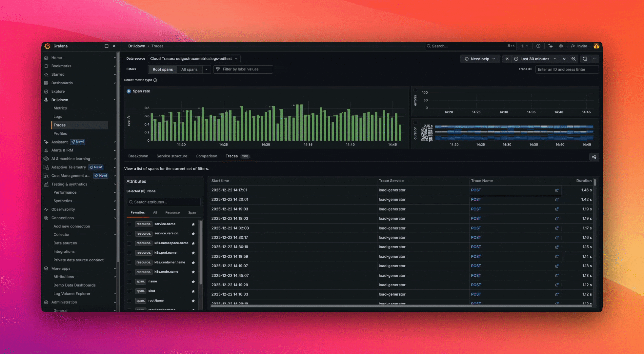Open the Resource attributes tab
The width and height of the screenshot is (644, 354).
[172, 213]
